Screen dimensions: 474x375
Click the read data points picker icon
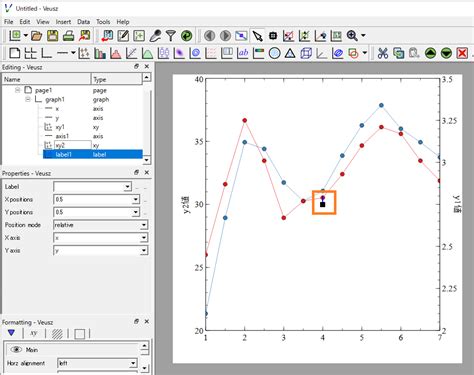336,35
